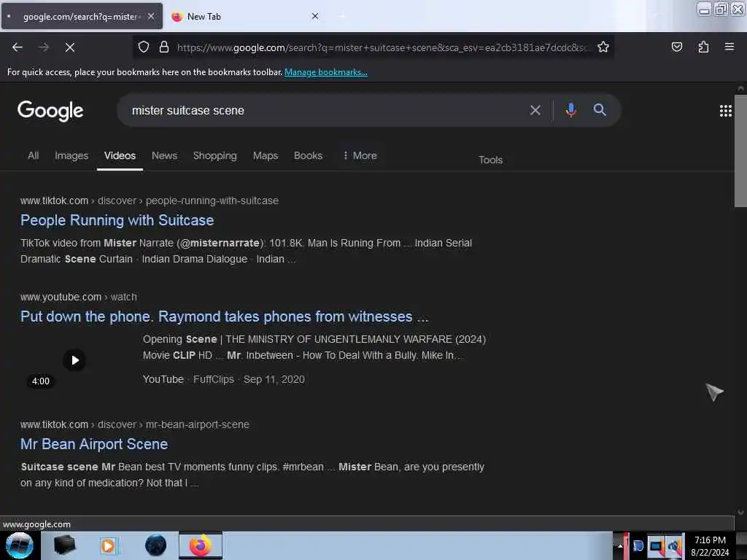Open the black folder taskbar icon
The height and width of the screenshot is (560, 747).
64,545
